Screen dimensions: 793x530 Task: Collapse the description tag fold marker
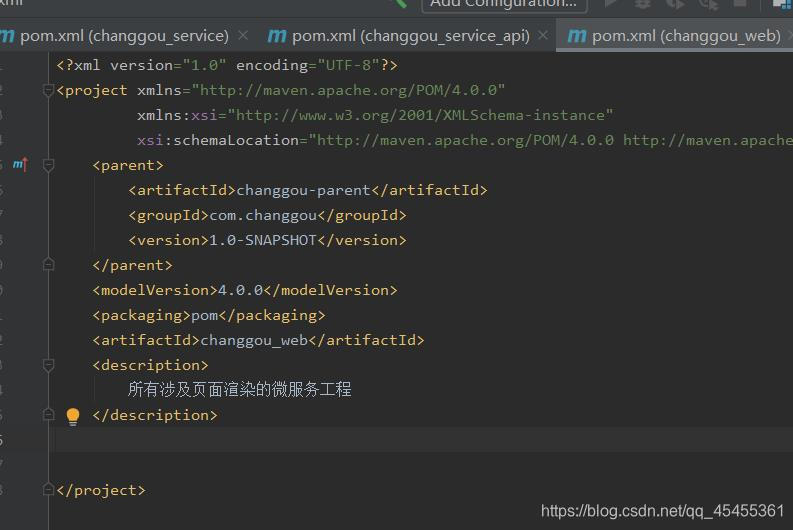point(49,365)
